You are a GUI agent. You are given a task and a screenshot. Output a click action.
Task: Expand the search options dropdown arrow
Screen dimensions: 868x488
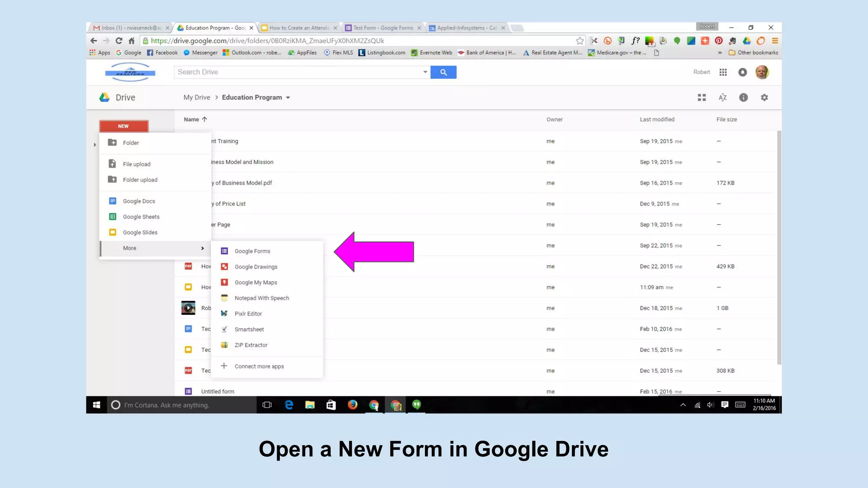coord(425,72)
